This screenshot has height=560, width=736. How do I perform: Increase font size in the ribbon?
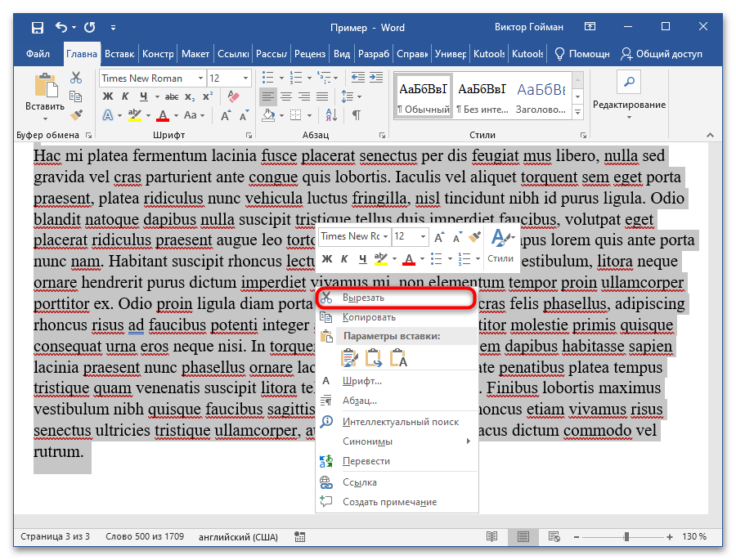226,115
